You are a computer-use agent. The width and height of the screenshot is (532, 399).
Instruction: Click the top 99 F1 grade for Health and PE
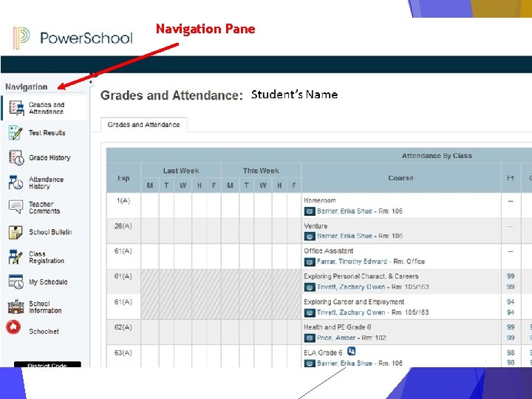pos(511,327)
